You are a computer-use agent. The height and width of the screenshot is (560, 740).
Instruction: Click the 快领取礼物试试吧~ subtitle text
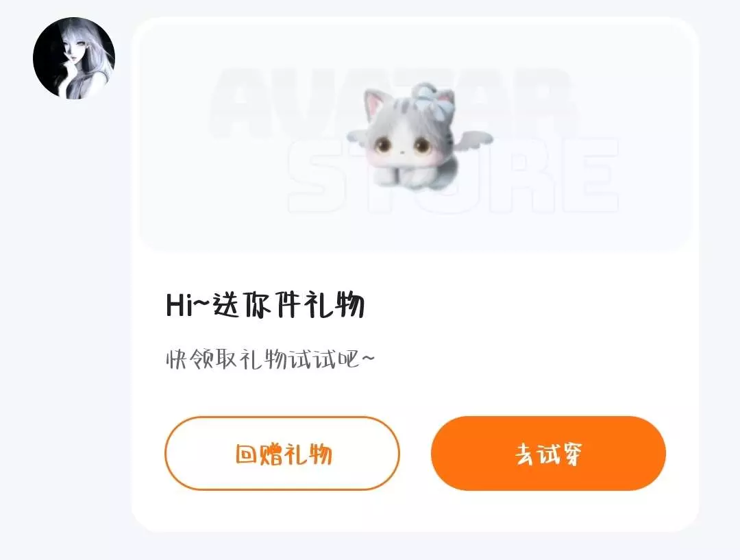pos(271,359)
